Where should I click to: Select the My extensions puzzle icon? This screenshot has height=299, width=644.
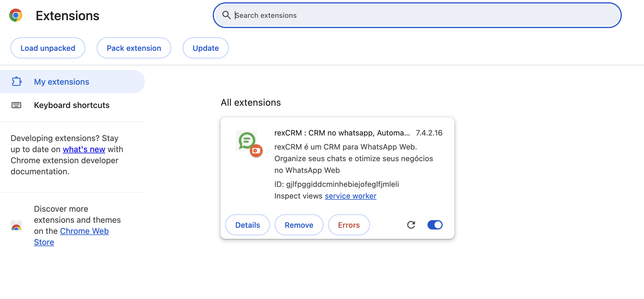tap(17, 82)
